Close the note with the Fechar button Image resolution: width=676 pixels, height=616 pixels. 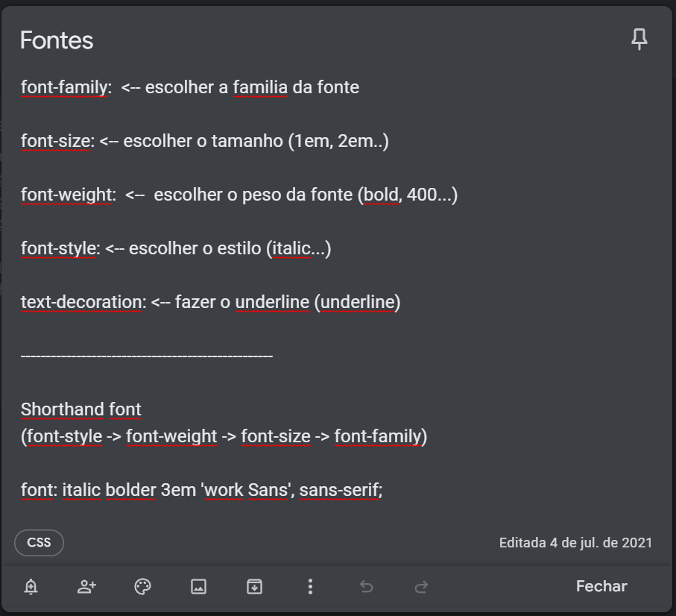[x=601, y=586]
